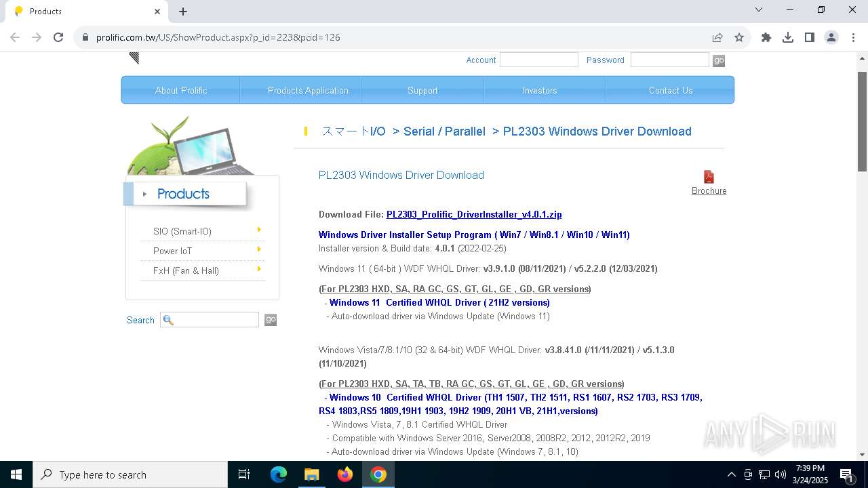Select the Products tab in Chrome
868x488 pixels.
(85, 12)
